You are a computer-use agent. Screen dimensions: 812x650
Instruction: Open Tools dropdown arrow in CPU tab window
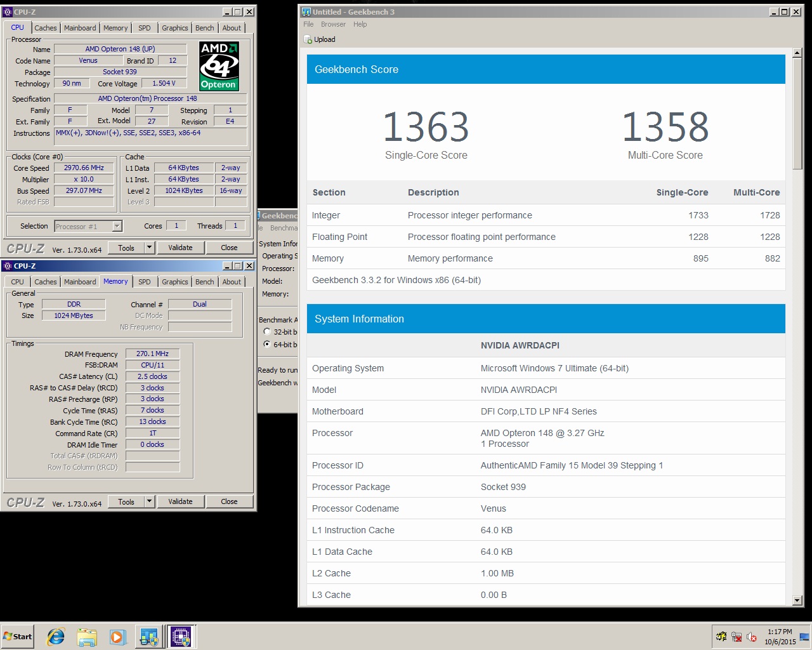click(x=150, y=248)
